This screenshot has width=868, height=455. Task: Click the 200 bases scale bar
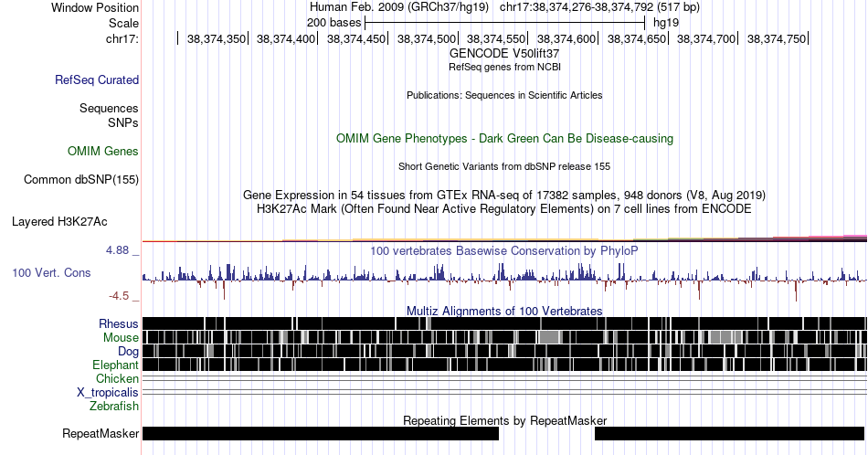[x=505, y=23]
